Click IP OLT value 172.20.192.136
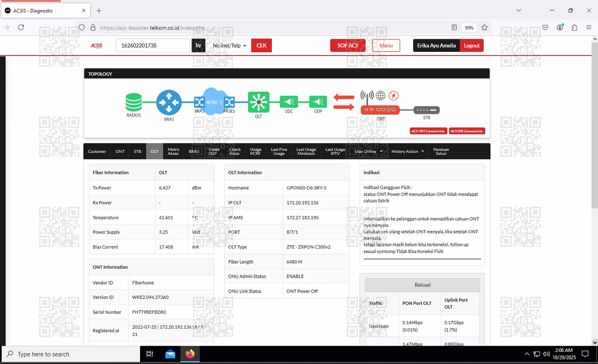This screenshot has width=598, height=364. [302, 203]
